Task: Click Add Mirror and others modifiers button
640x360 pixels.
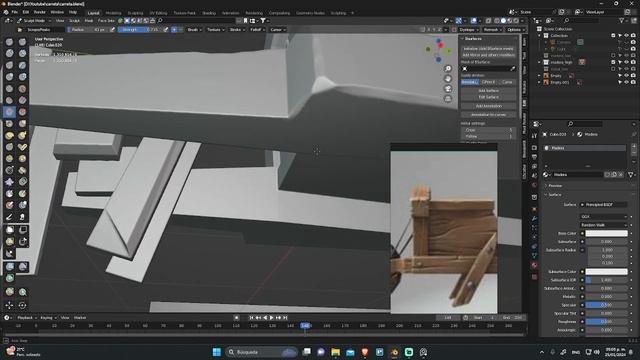Action: pos(489,55)
